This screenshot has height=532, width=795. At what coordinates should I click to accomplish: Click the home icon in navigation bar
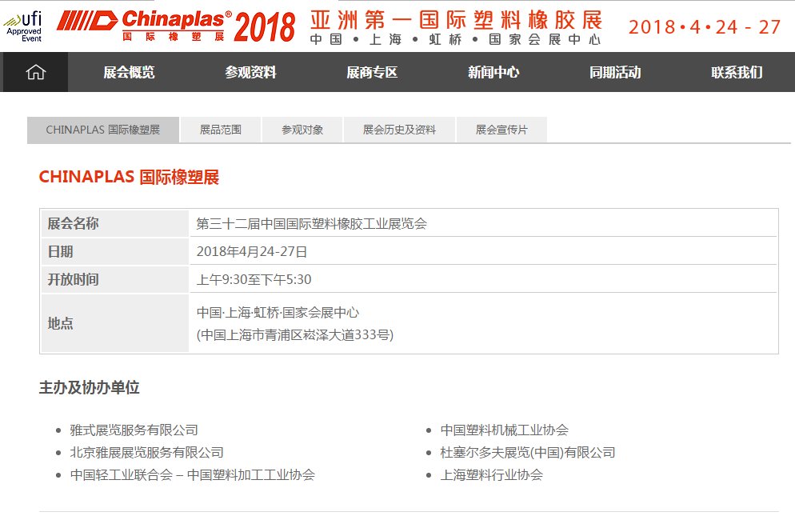35,72
